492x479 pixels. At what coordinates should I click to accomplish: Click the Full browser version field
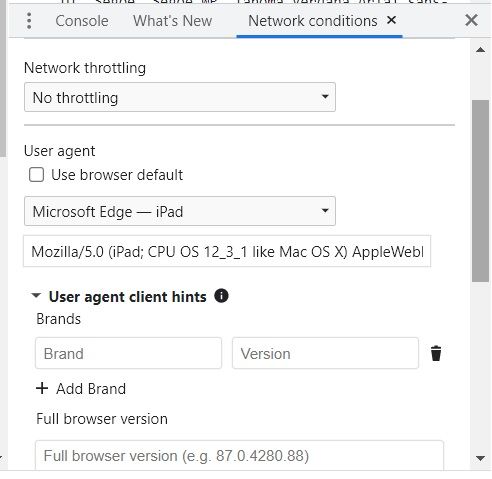pos(239,455)
